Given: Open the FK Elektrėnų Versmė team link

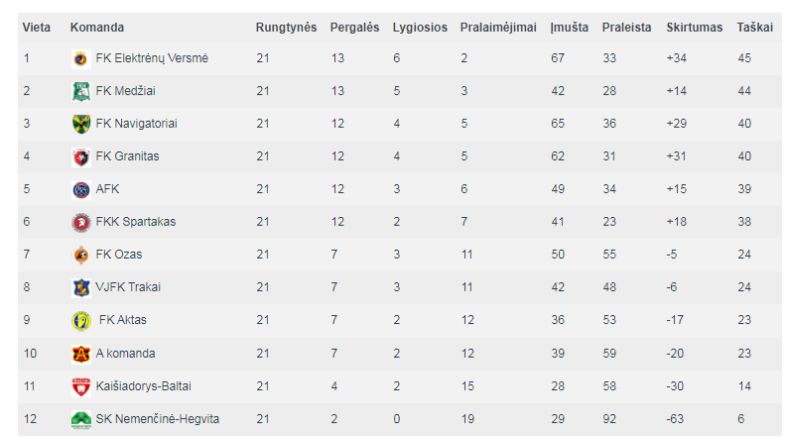Looking at the screenshot, I should pos(151,58).
